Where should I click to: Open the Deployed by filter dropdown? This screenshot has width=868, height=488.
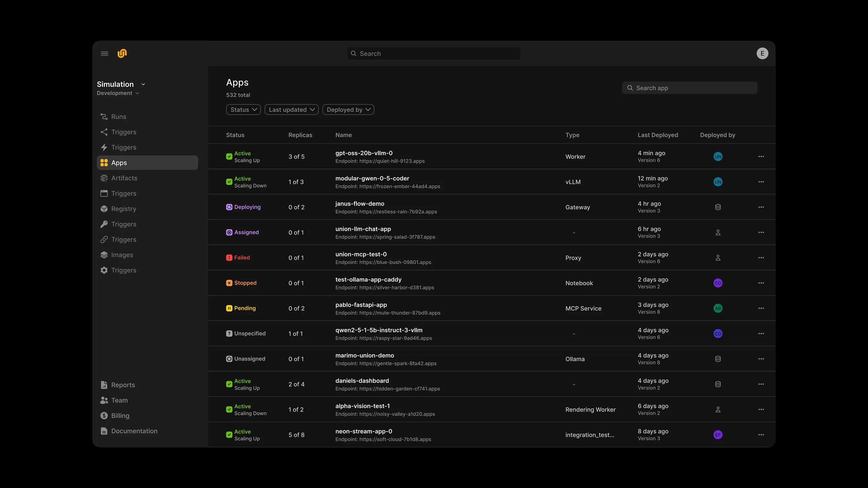click(348, 109)
